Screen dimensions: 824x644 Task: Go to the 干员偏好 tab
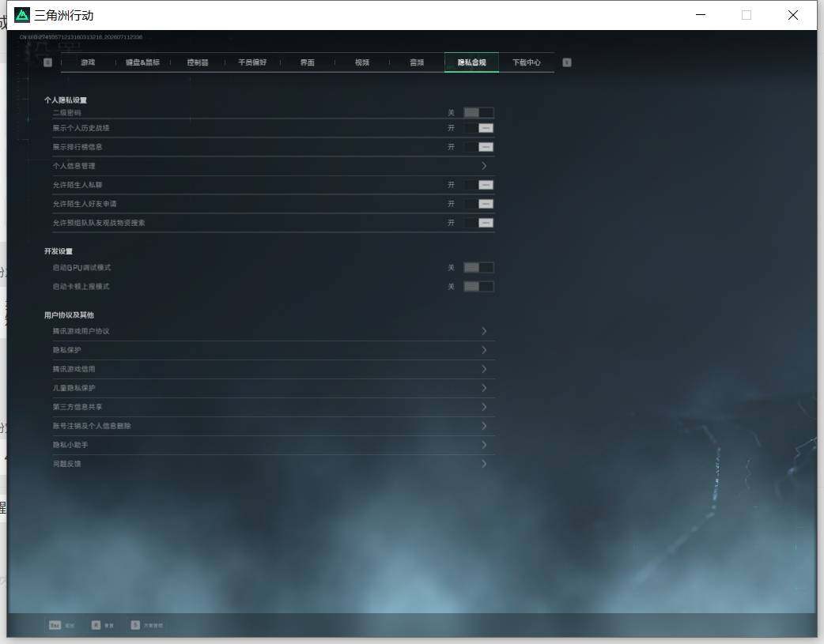(252, 62)
